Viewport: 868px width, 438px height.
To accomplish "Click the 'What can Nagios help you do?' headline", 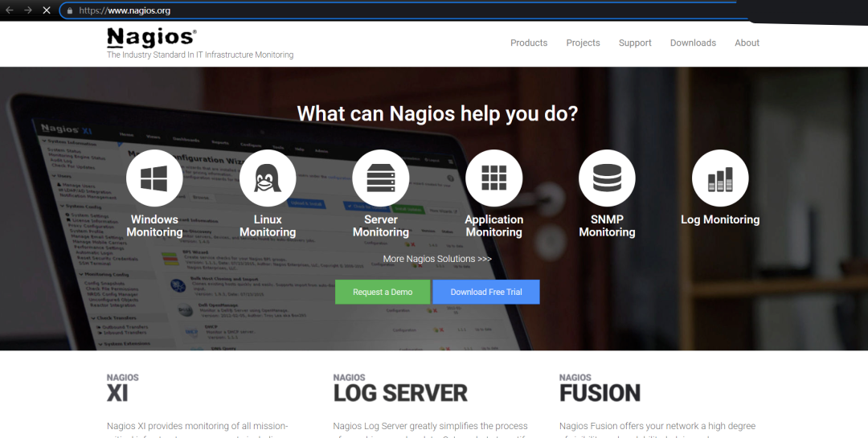I will coord(437,113).
